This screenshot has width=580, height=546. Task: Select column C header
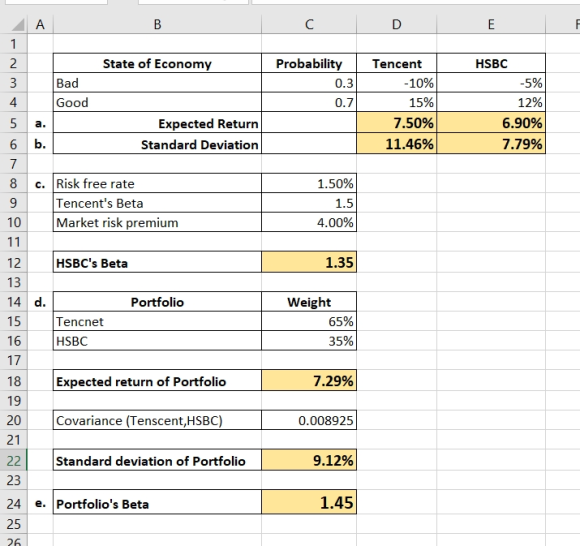coord(309,24)
